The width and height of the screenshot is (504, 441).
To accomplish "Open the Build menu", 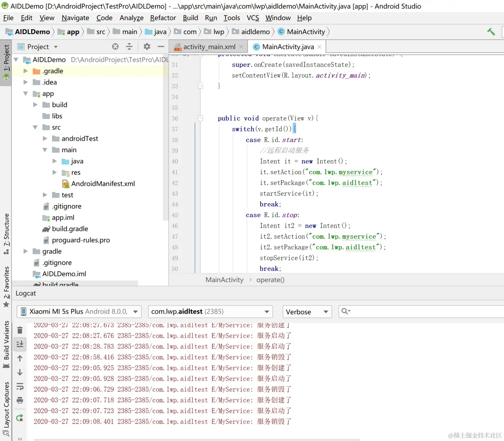I will pos(191,18).
